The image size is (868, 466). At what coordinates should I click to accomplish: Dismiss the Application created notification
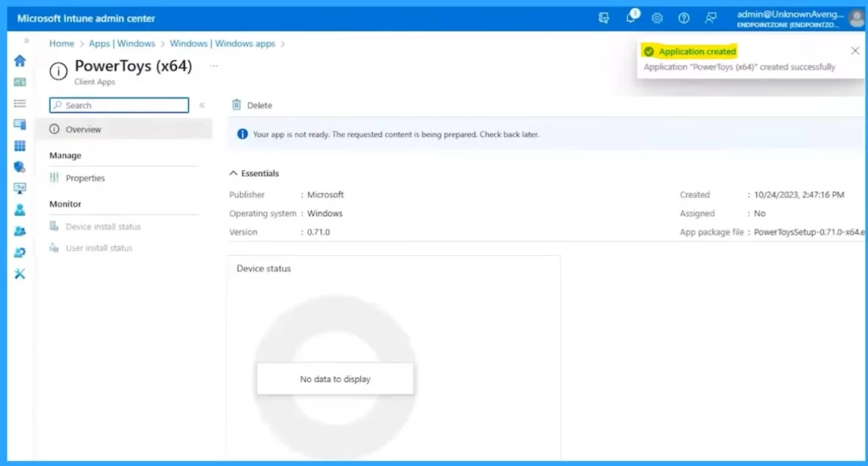[x=854, y=51]
